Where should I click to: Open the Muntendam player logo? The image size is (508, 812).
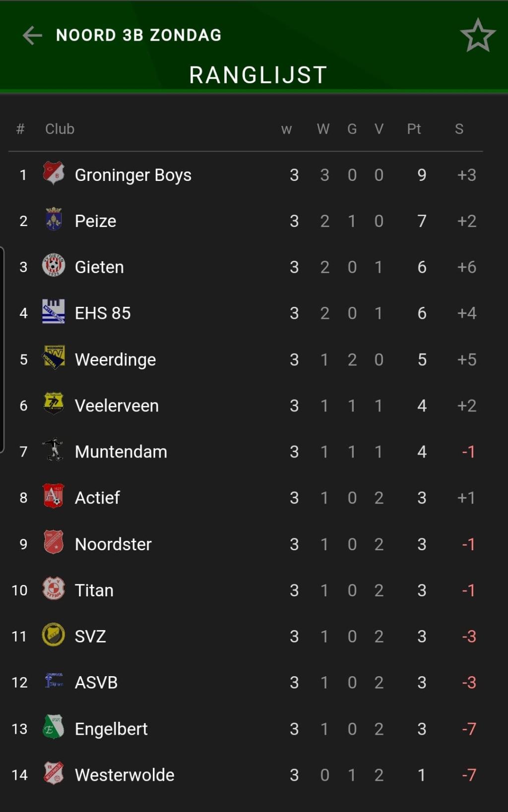pos(54,450)
